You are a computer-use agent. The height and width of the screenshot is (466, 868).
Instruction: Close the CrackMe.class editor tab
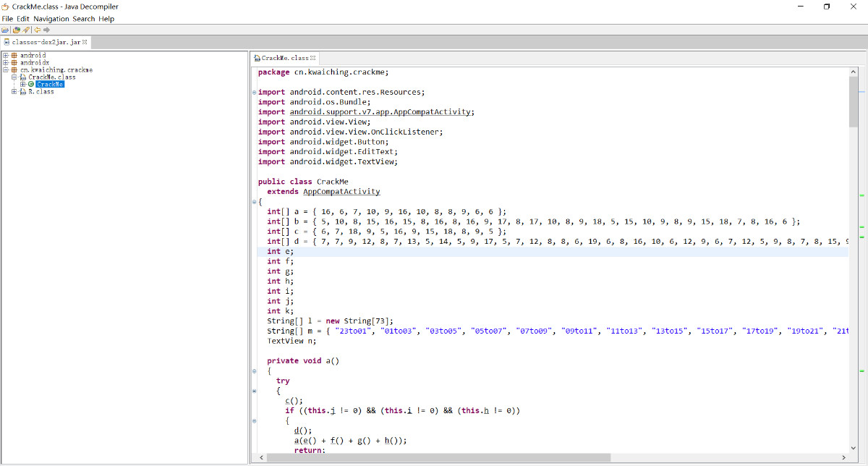coord(312,57)
